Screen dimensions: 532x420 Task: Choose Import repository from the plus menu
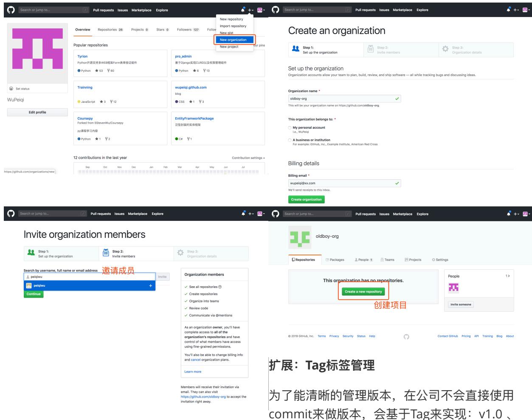point(233,26)
